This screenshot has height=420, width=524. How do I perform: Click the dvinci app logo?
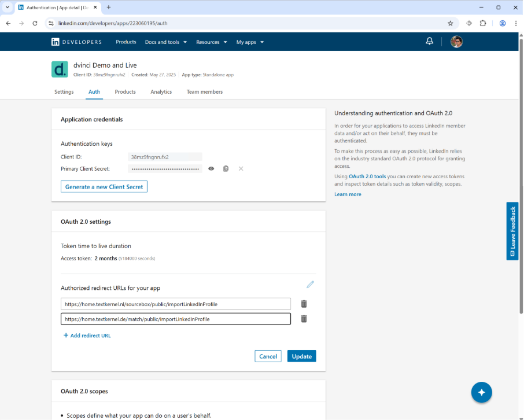click(60, 69)
